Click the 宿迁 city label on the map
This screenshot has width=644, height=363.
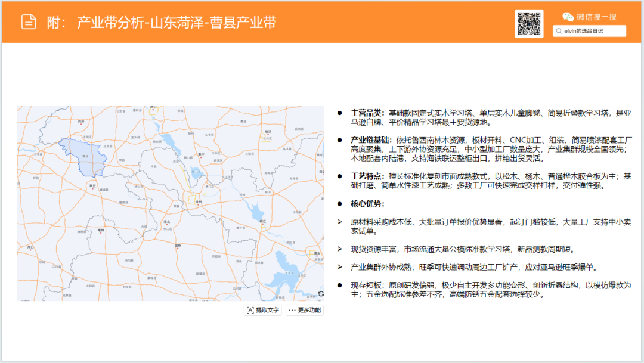[x=263, y=221]
